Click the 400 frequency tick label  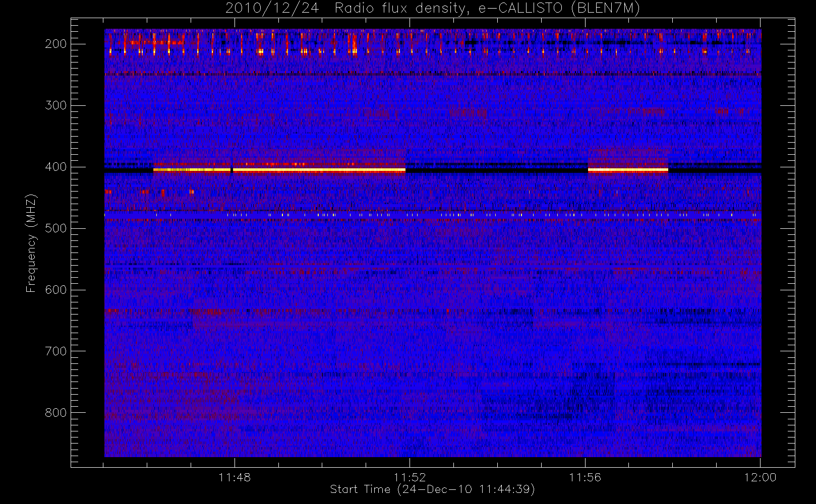tap(55, 167)
